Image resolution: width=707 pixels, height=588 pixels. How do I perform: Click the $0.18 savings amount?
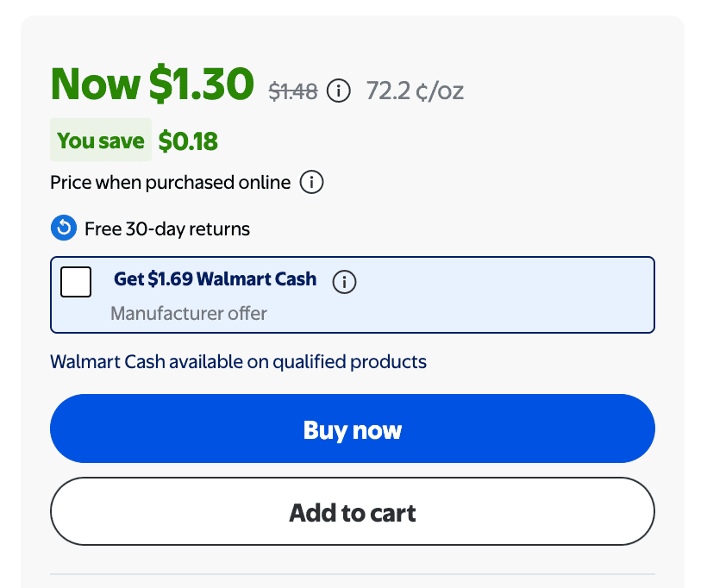click(188, 141)
